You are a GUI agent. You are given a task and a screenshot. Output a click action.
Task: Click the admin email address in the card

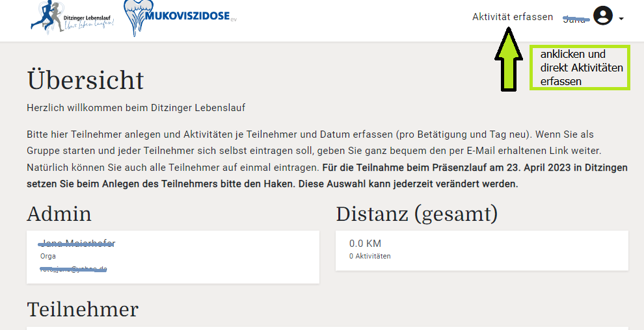[74, 269]
